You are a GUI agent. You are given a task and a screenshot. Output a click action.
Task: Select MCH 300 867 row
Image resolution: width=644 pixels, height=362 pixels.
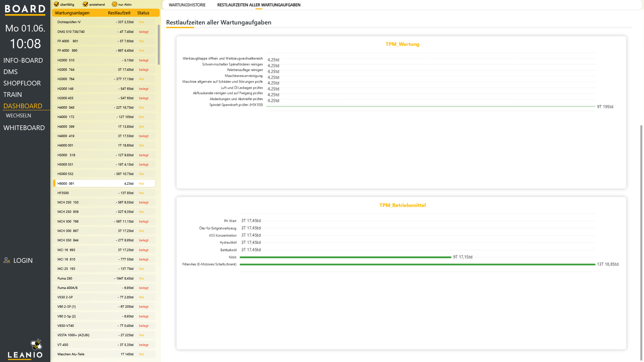104,231
